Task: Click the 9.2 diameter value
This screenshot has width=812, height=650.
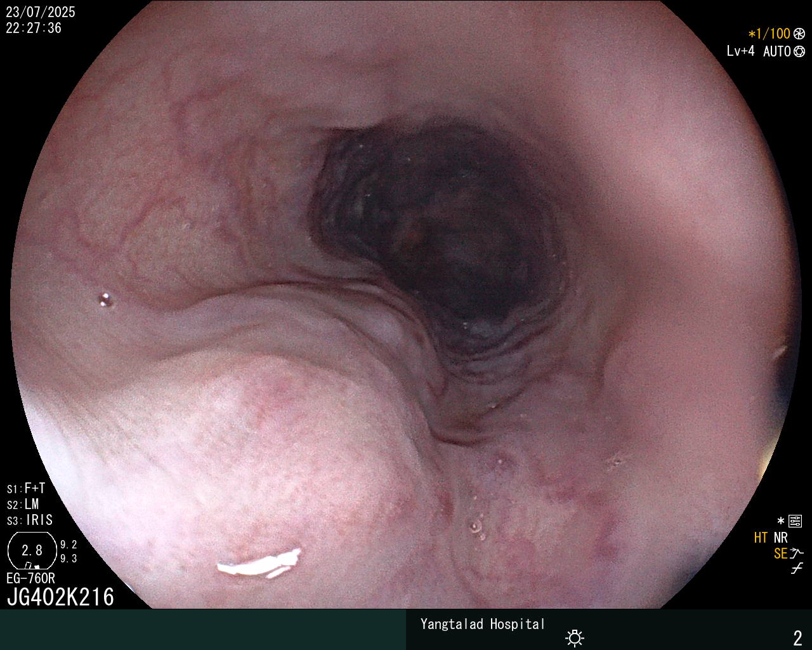Action: [x=69, y=545]
